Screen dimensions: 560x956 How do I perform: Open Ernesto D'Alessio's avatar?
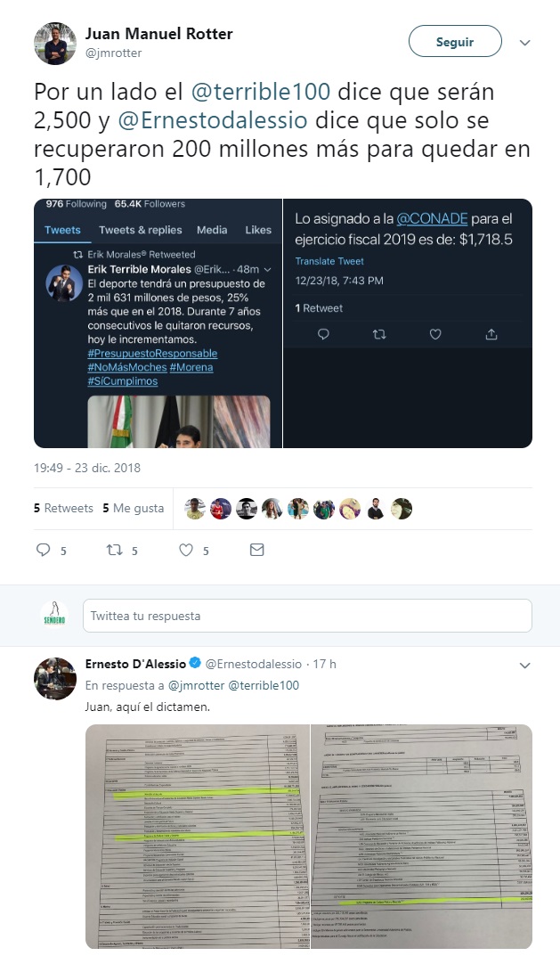tap(55, 678)
